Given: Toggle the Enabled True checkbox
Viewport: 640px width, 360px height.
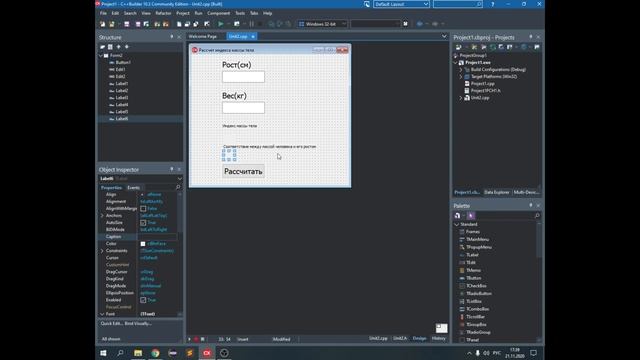Looking at the screenshot, I should (x=143, y=300).
